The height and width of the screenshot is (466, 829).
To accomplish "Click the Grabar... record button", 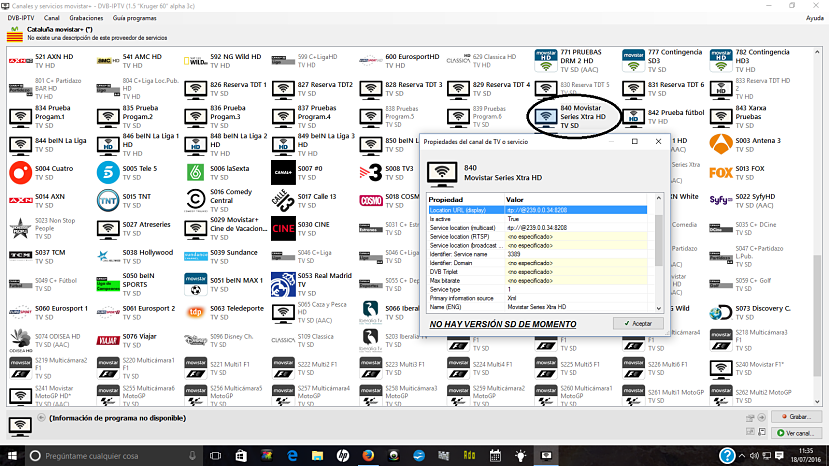I will tap(796, 417).
